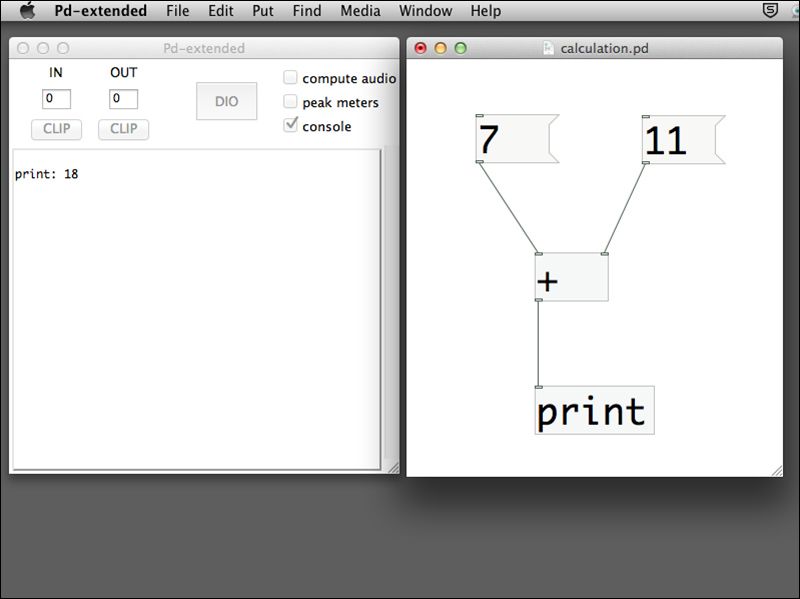The height and width of the screenshot is (599, 800).
Task: Enable the compute audio checkbox
Action: tap(290, 78)
